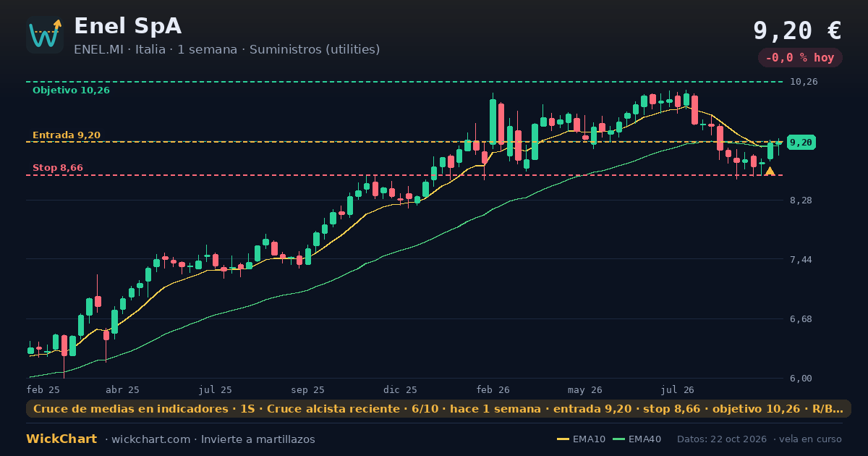Click the 6,68 value on the price axis
The width and height of the screenshot is (868, 456).
(801, 318)
